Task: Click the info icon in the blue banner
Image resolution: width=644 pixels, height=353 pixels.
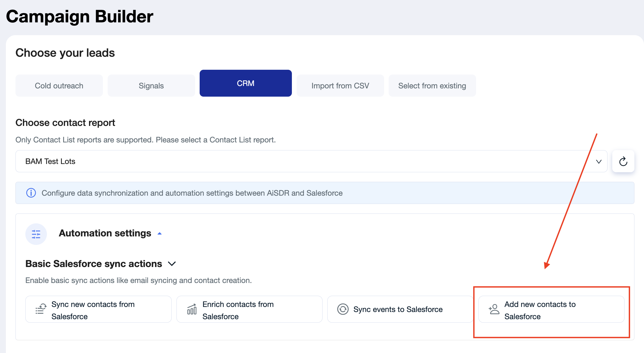Action: coord(31,193)
